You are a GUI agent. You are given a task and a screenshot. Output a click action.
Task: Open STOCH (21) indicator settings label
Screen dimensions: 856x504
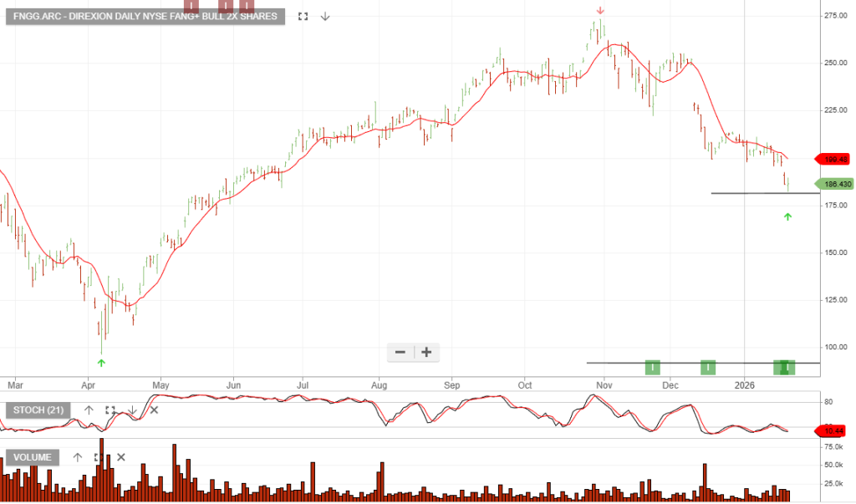[x=38, y=410]
